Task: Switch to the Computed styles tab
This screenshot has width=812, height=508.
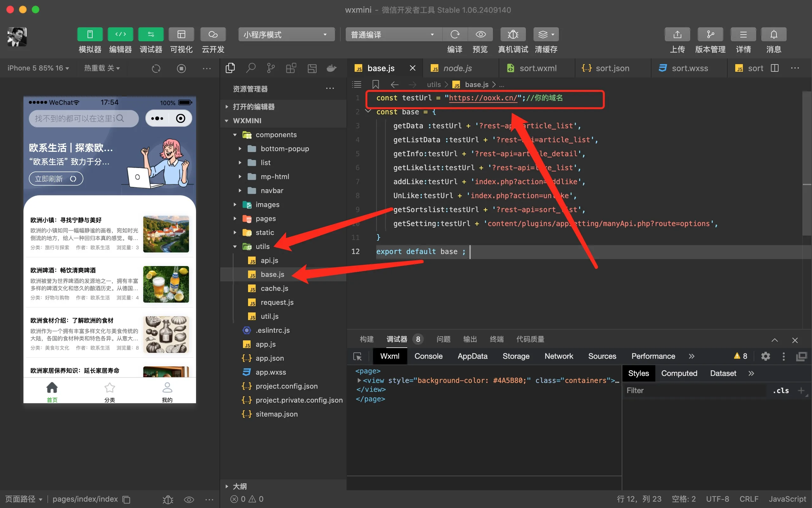Action: 679,373
